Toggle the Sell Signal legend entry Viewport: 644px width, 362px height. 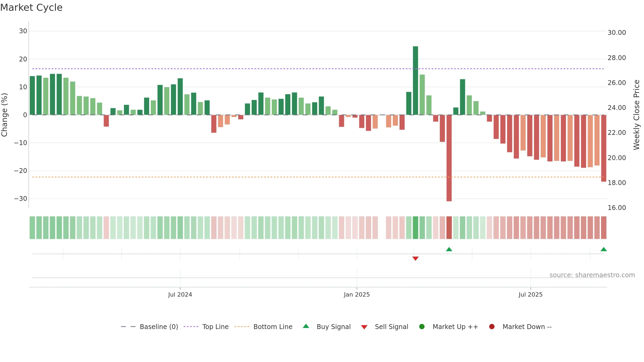(x=385, y=327)
